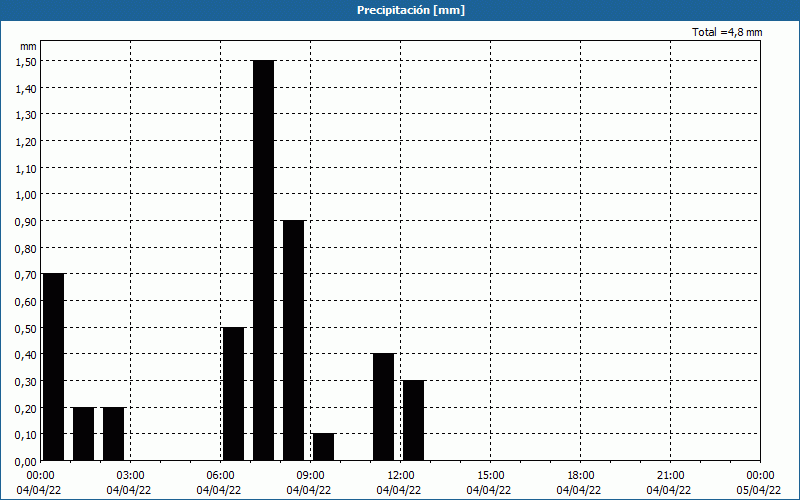Click the y-axis value 0,70
The image size is (800, 500).
click(26, 275)
